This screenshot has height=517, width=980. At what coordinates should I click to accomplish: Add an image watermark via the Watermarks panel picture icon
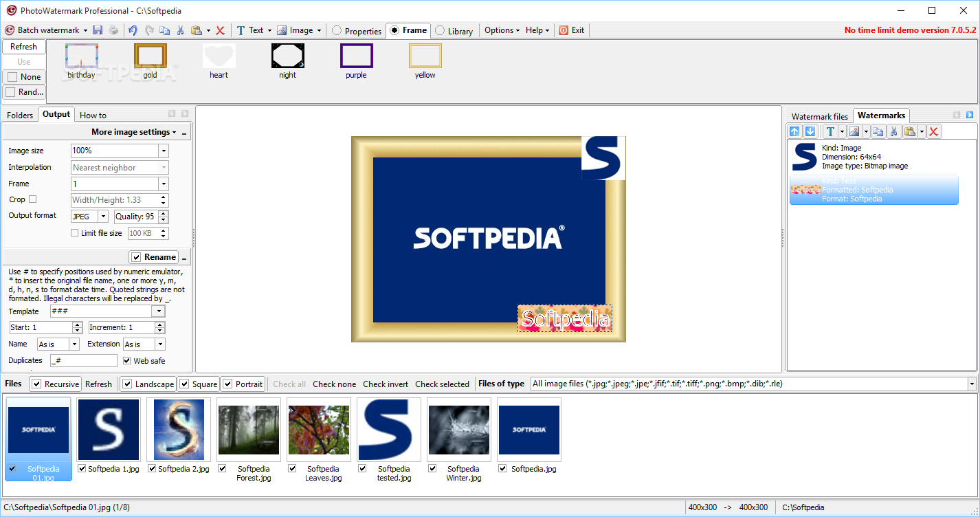[854, 131]
